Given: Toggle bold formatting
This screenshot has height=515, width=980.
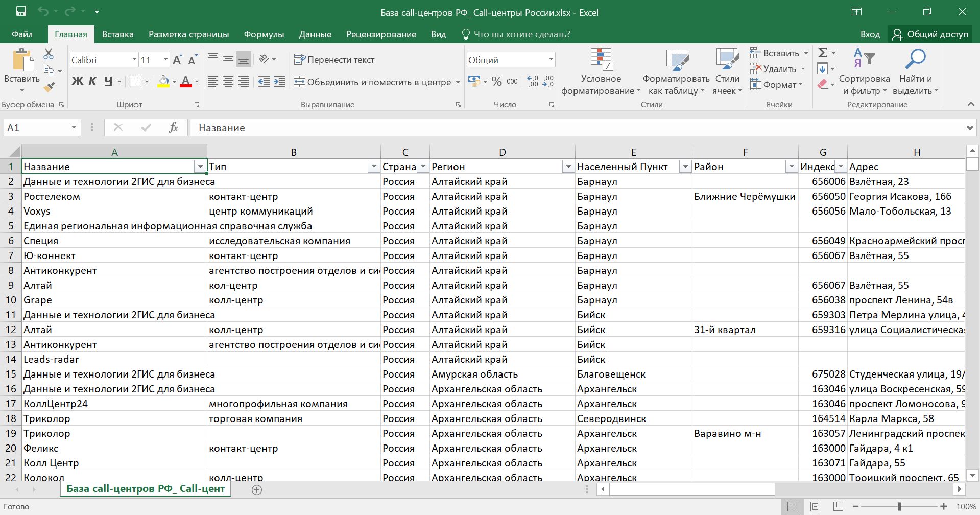Looking at the screenshot, I should point(78,81).
